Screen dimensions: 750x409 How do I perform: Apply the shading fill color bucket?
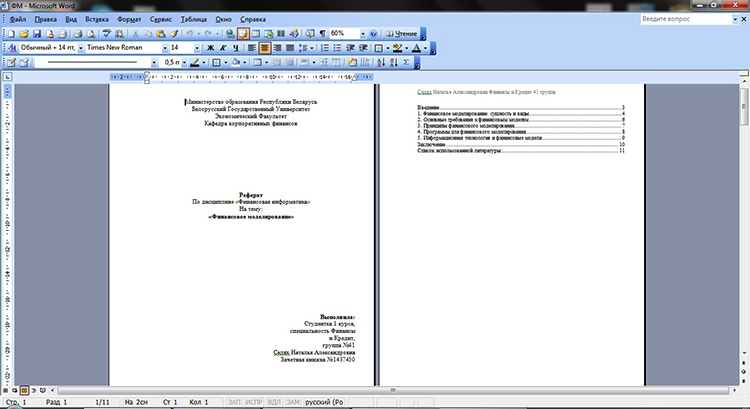pyautogui.click(x=236, y=62)
